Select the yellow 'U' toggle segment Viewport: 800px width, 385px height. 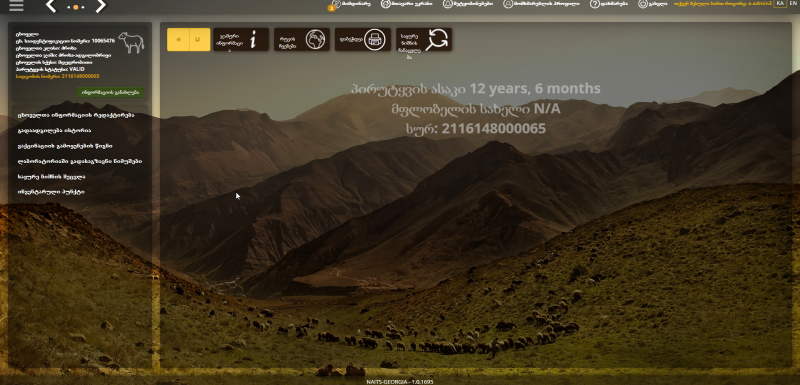click(x=199, y=39)
